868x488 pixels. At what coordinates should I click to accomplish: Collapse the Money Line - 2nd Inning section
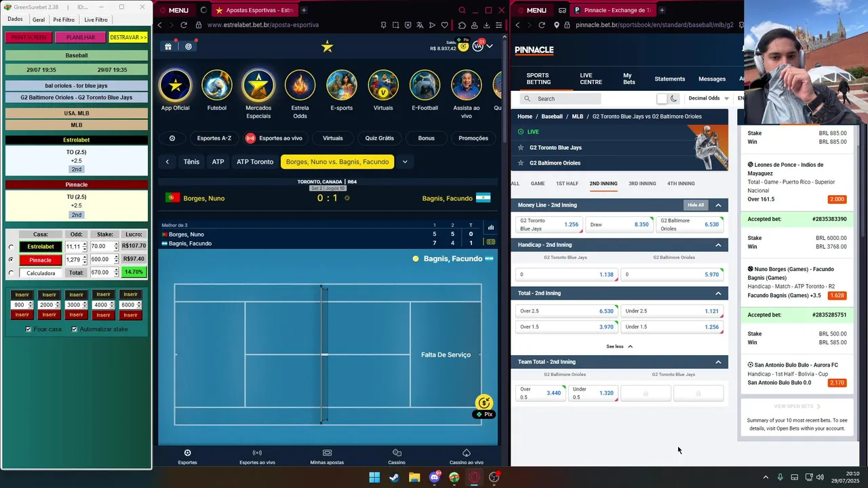718,205
